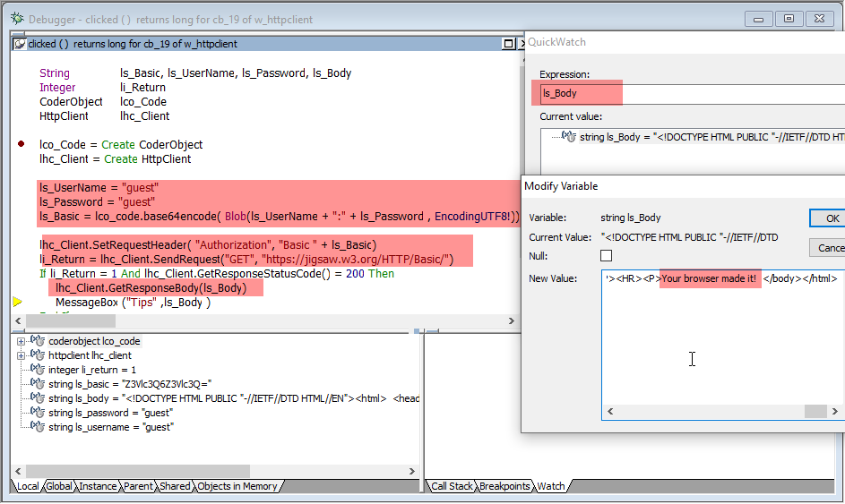Click the ls_password variable icon

click(38, 413)
